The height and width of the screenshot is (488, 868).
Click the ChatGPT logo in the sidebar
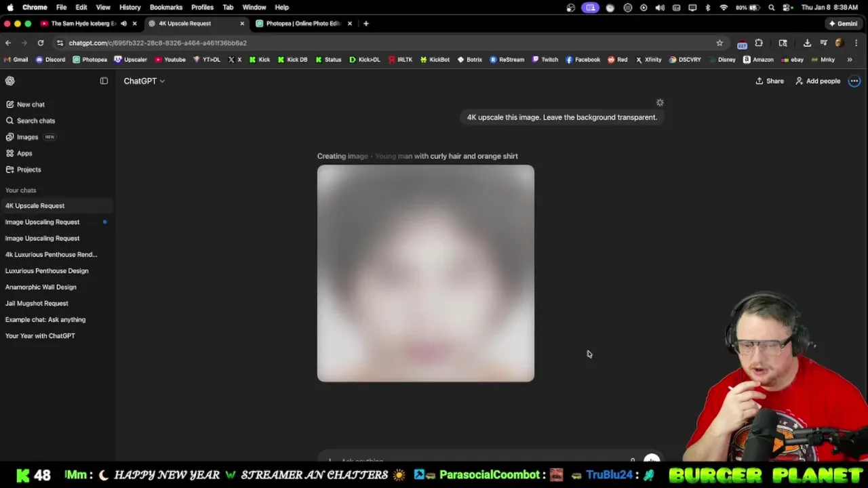click(x=10, y=81)
